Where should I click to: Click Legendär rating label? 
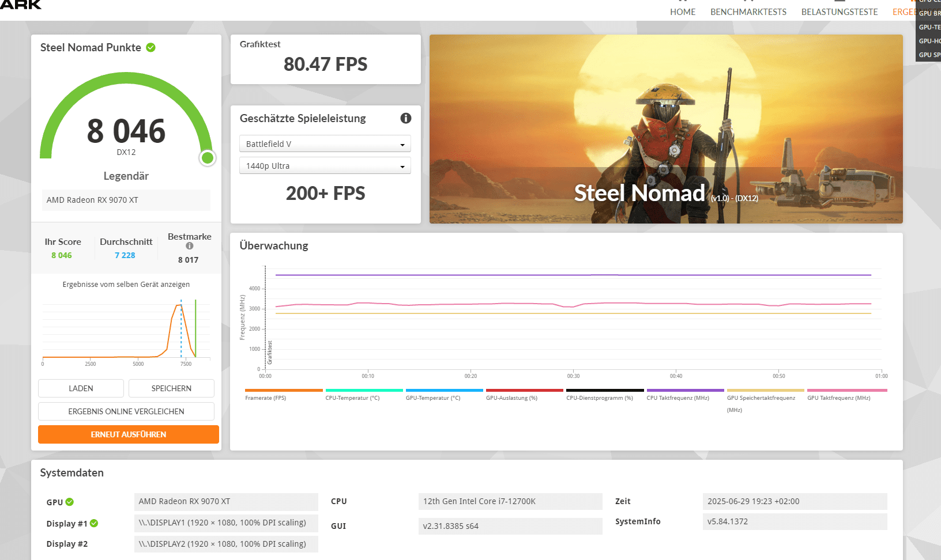(126, 176)
